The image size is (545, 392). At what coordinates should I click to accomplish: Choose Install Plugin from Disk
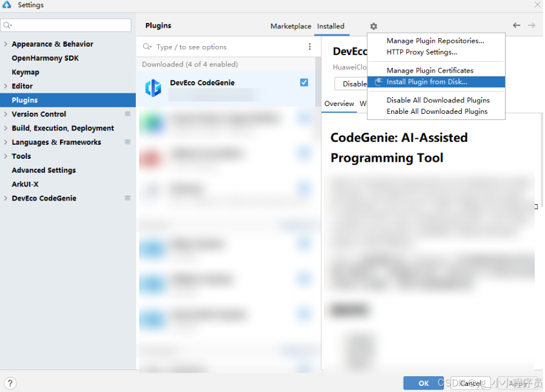point(437,82)
